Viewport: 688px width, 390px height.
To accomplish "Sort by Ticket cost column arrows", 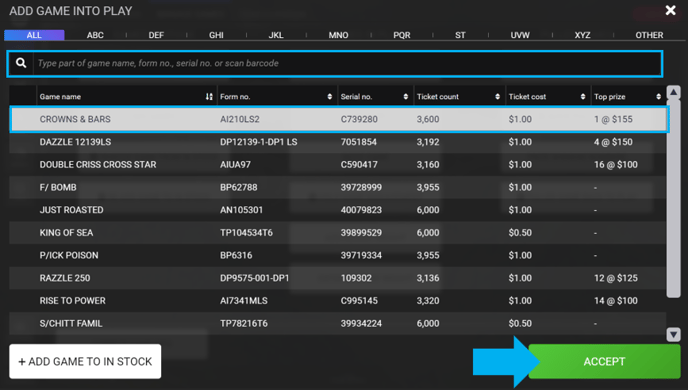I will click(583, 97).
